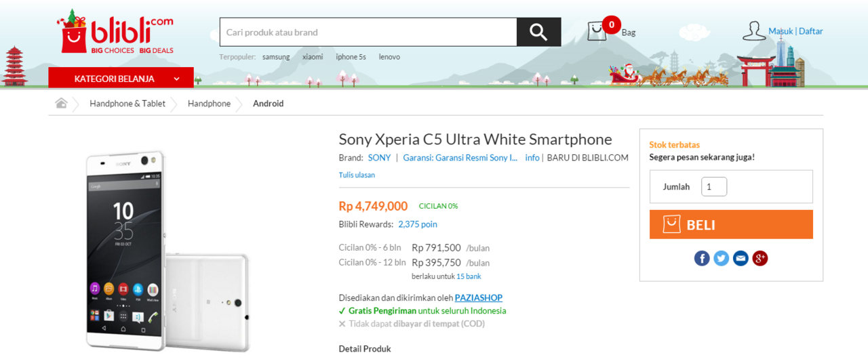Viewport: 868px width, 359px height.
Task: Click the product title Sony Xperia C5
Action: point(475,140)
